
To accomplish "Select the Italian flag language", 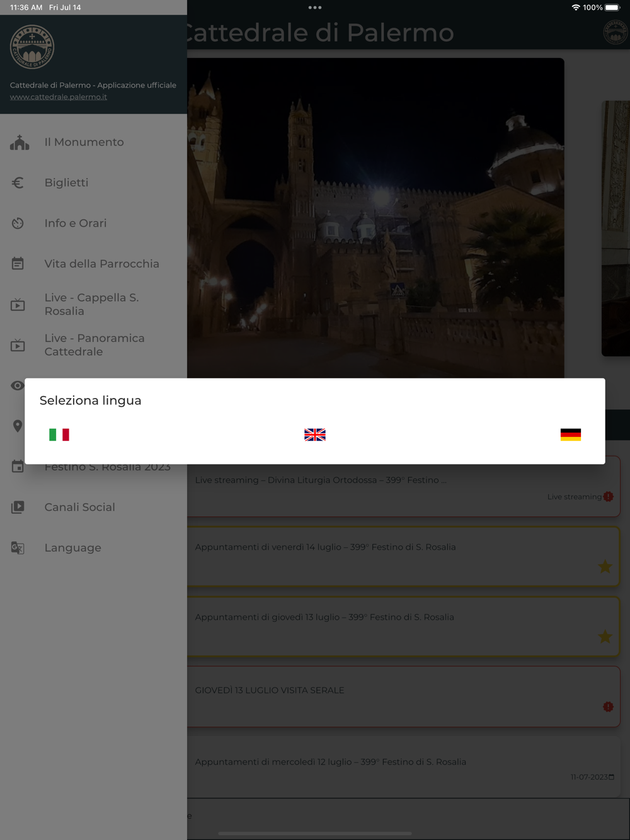I will click(x=59, y=434).
